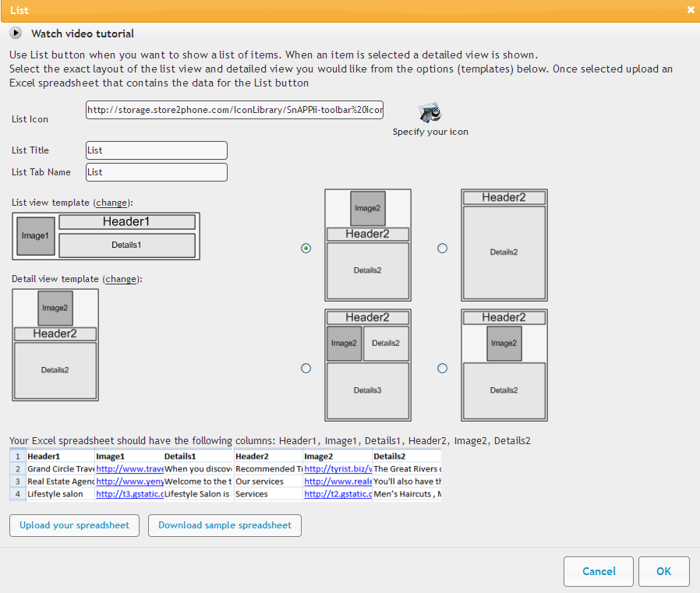
Task: Click the current detail view template preview
Action: pyautogui.click(x=55, y=344)
